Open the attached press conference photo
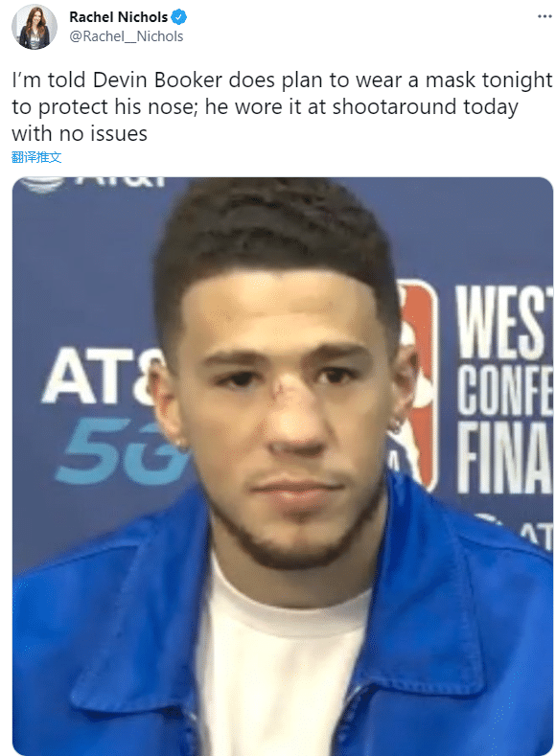This screenshot has height=756, width=556. click(283, 467)
